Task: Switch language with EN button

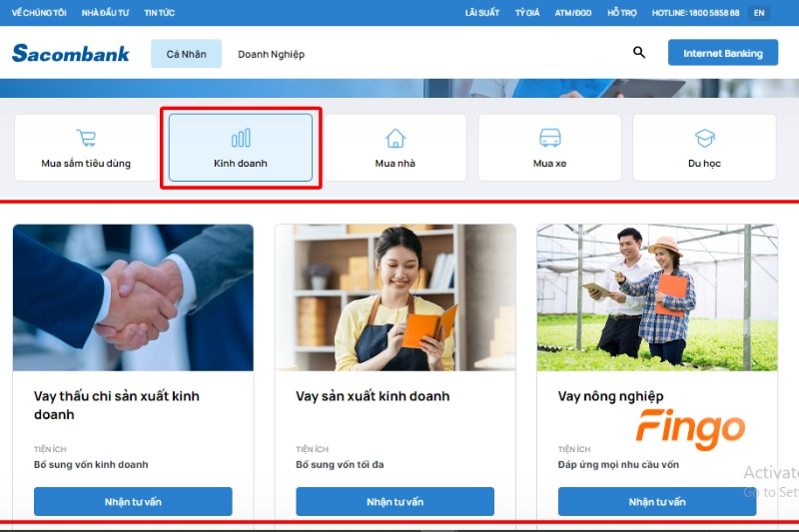Action: click(759, 13)
